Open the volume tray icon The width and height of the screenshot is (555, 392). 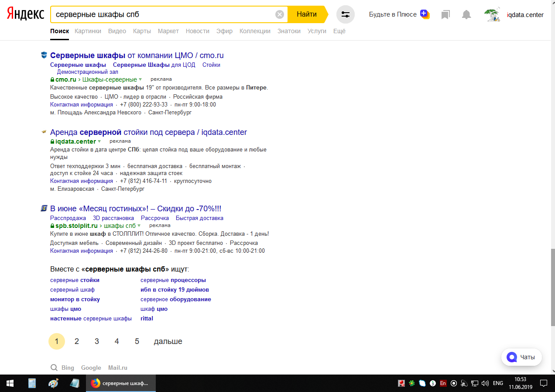[x=485, y=383]
